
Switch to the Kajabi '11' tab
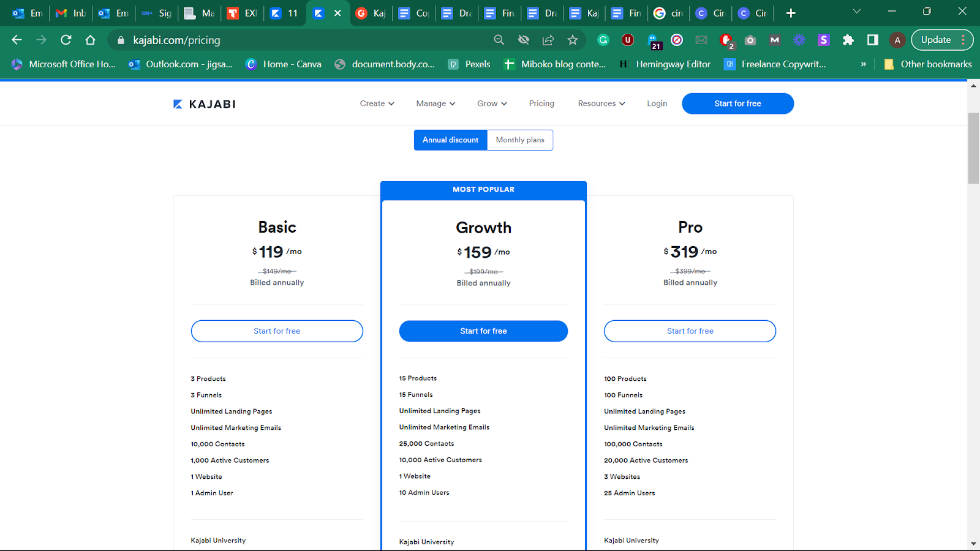285,13
